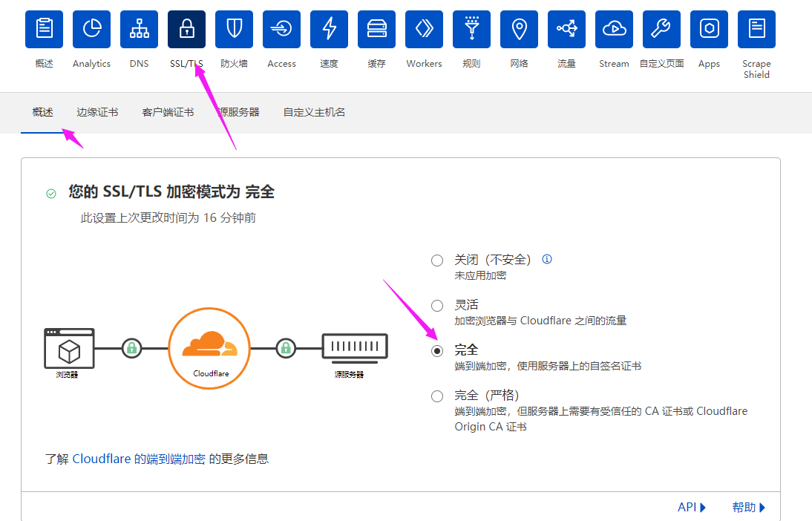Open the Workers brackets icon
This screenshot has height=521, width=812.
pos(424,29)
